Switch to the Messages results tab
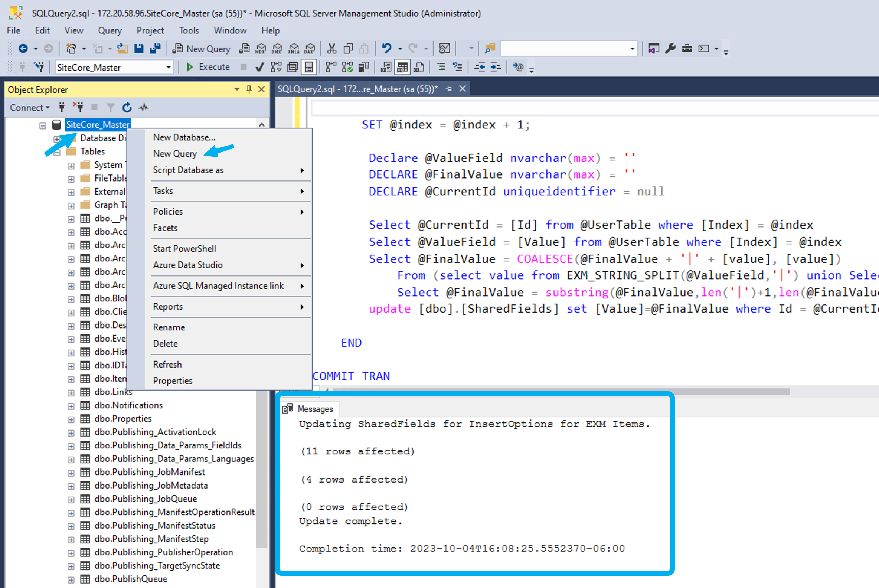 (x=308, y=409)
